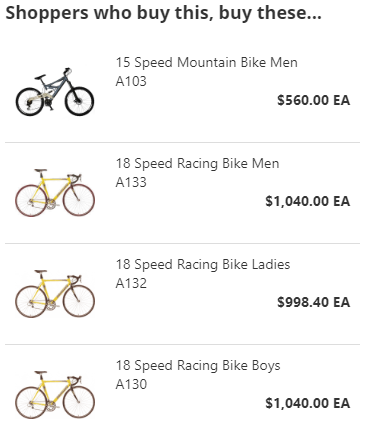Select item code A133
376x434 pixels.
pyautogui.click(x=131, y=182)
